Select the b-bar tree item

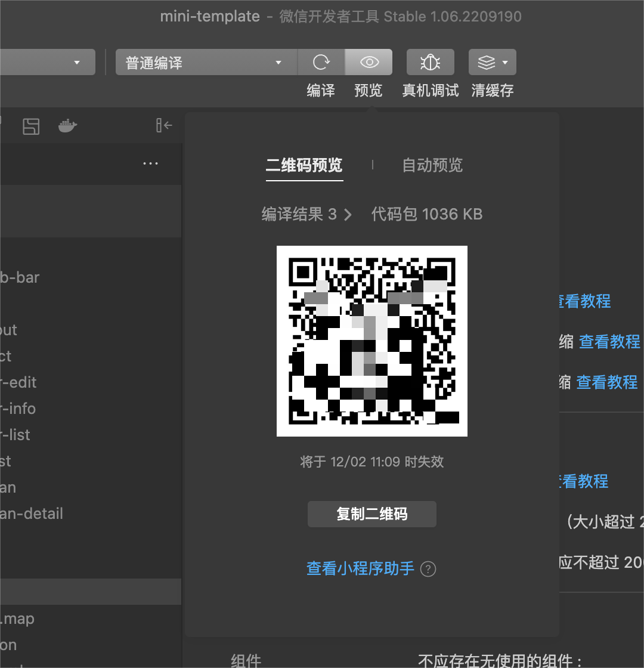[x=20, y=277]
